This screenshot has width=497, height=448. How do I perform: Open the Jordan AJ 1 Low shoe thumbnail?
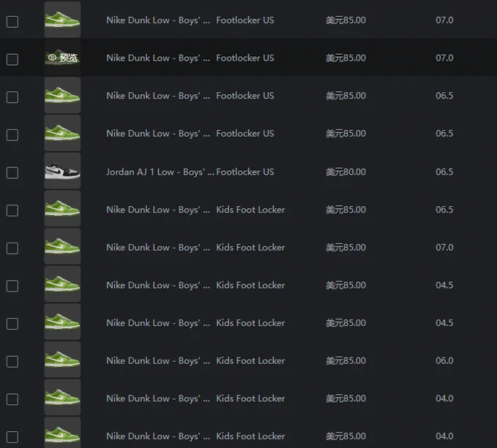point(62,171)
